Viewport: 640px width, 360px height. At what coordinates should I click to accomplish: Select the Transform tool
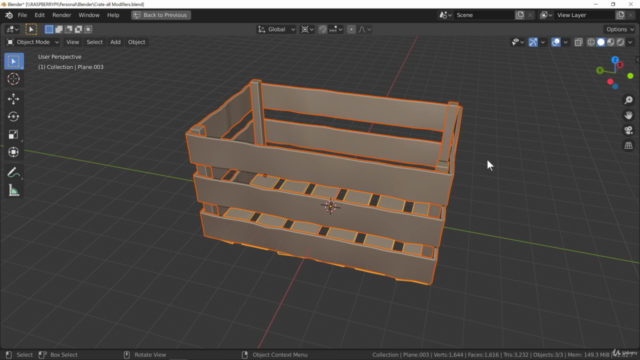pos(13,152)
